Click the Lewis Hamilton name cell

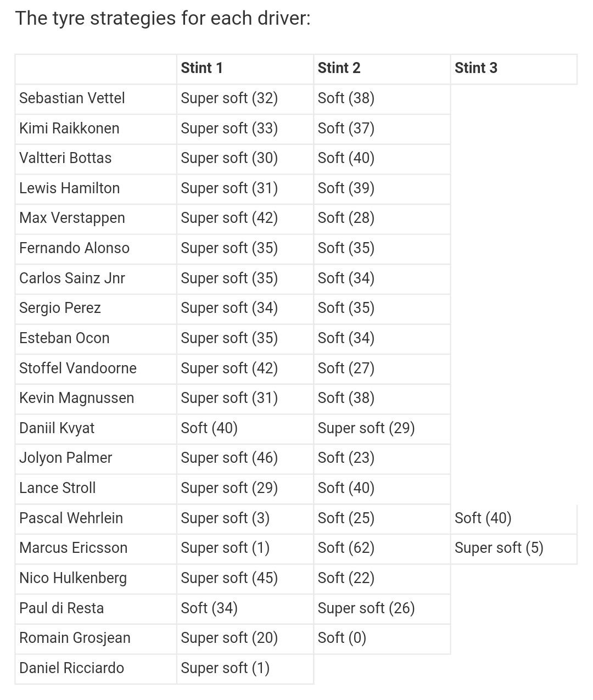[96, 189]
